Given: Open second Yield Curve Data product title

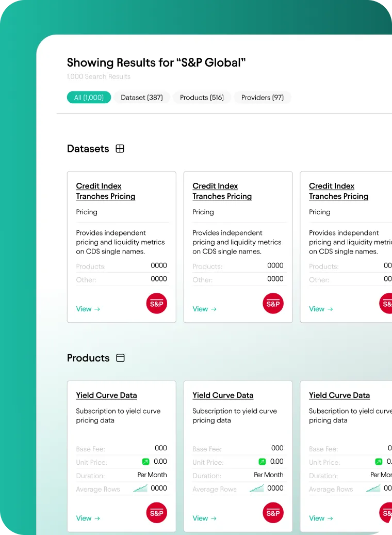Looking at the screenshot, I should [223, 395].
